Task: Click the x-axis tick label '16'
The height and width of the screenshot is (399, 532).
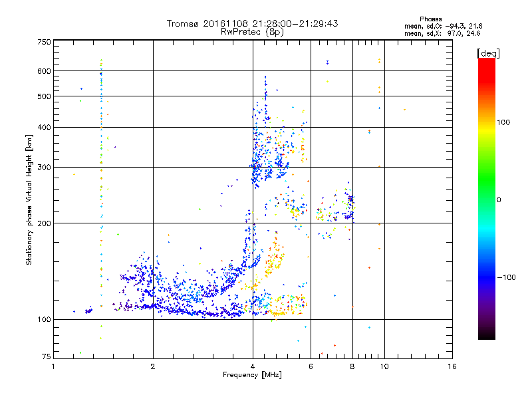Action: coord(452,366)
